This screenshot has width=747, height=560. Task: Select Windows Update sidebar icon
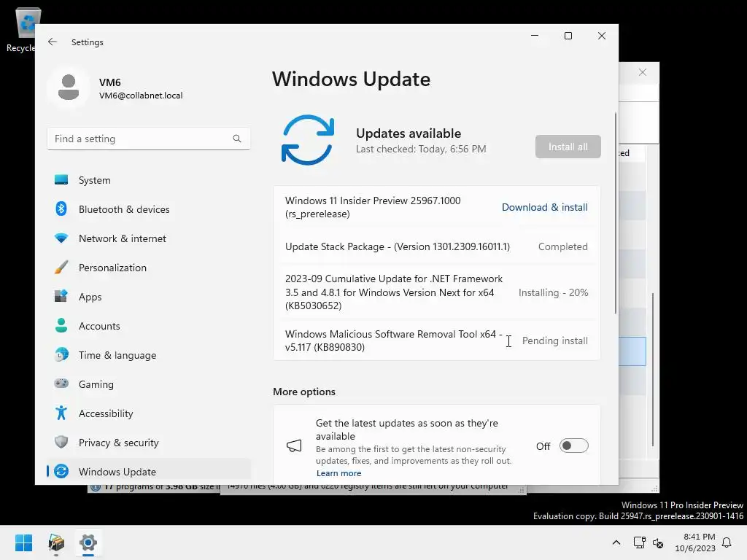(x=61, y=472)
